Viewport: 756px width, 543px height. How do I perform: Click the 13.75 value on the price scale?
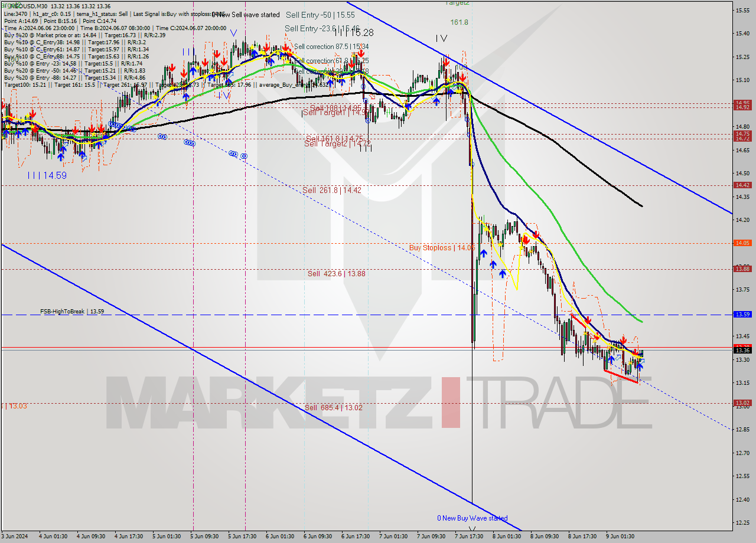(742, 289)
